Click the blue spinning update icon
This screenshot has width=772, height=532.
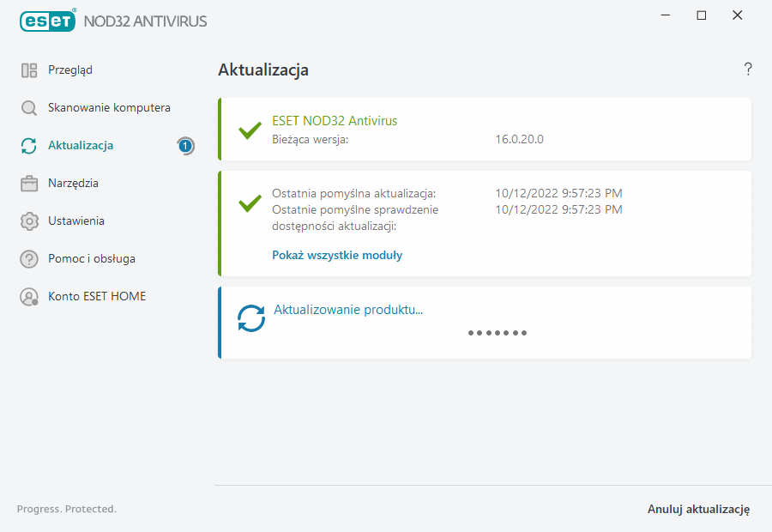click(x=251, y=317)
